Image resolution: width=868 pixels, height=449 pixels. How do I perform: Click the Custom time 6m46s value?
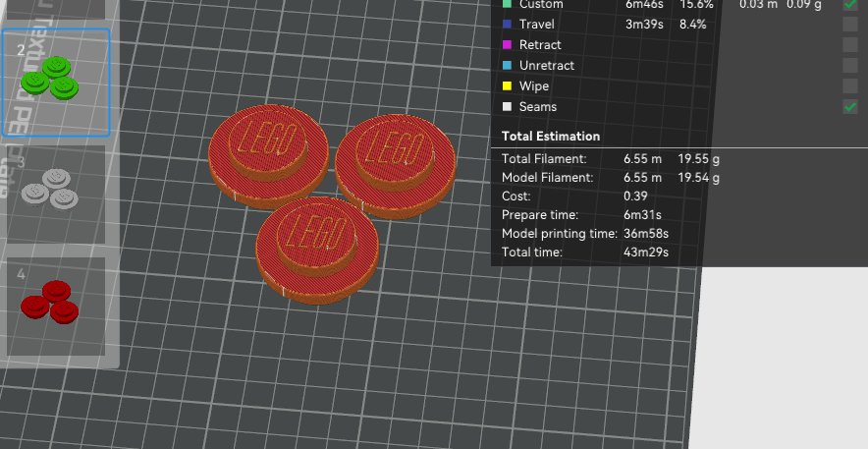(644, 5)
